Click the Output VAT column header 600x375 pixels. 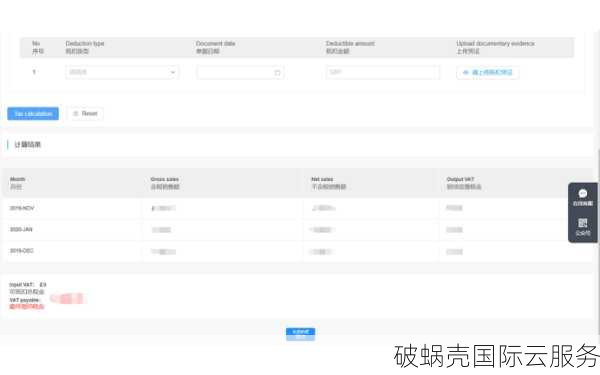point(464,183)
